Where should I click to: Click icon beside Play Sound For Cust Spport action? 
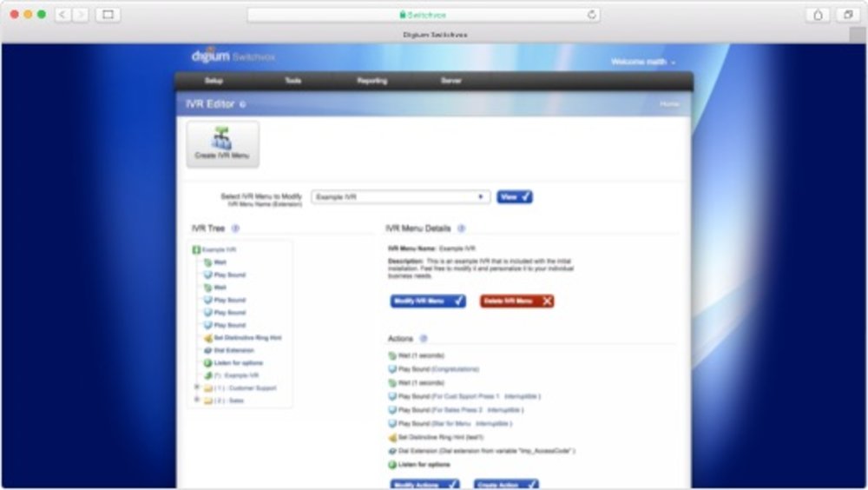(x=392, y=396)
